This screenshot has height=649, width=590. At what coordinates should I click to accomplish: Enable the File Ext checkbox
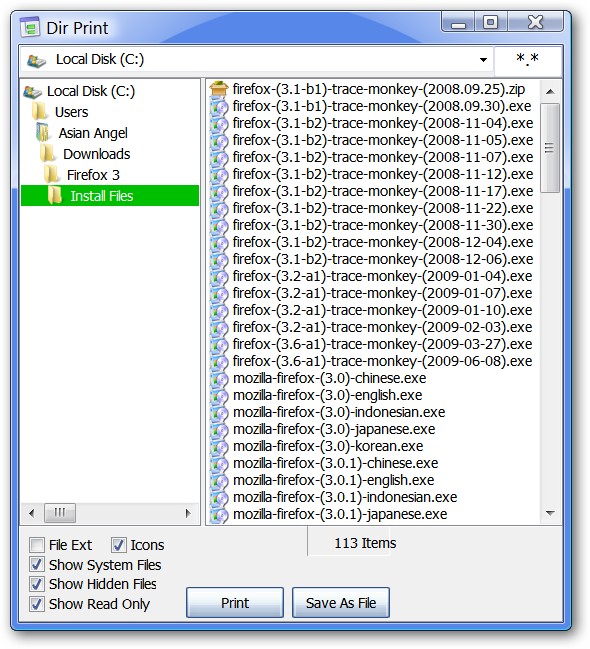tap(36, 545)
